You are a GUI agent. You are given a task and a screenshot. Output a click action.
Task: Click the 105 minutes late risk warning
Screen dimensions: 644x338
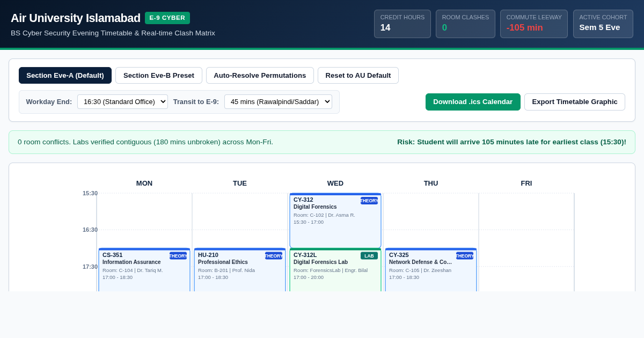[x=511, y=142]
